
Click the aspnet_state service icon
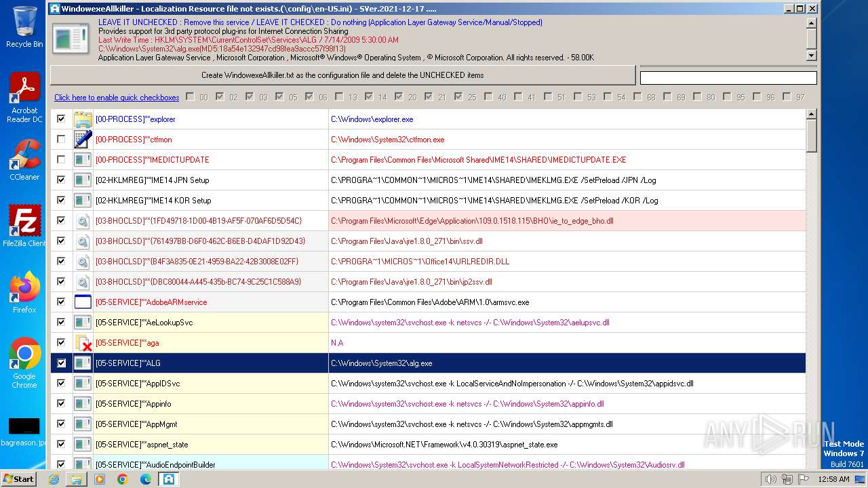tap(83, 445)
